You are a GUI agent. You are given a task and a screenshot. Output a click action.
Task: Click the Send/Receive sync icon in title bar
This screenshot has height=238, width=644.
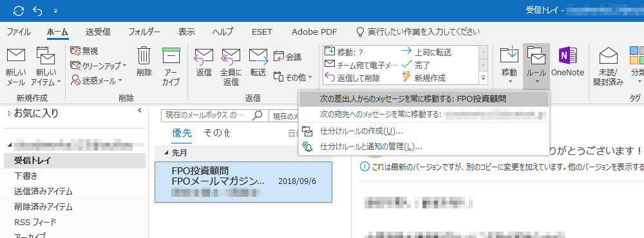point(19,11)
